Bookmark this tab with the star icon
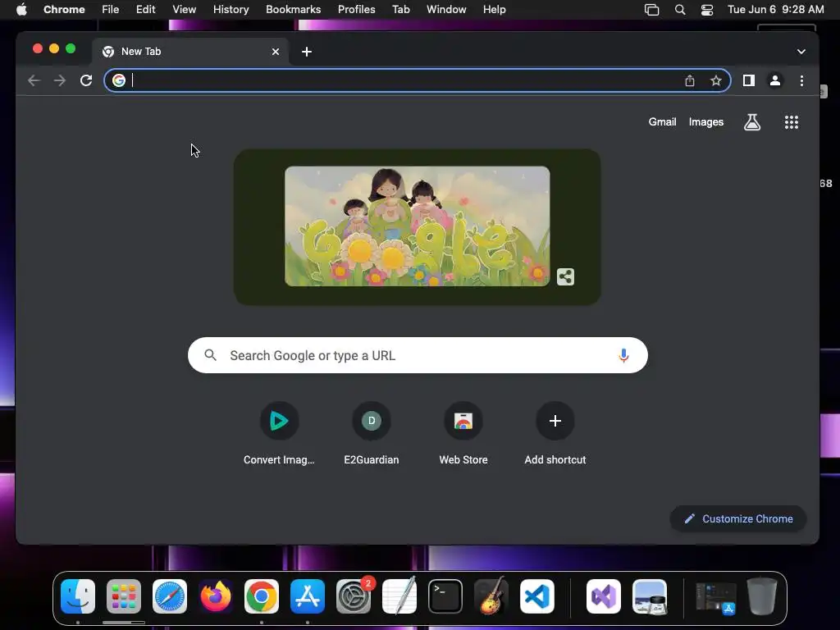This screenshot has width=840, height=630. tap(715, 80)
